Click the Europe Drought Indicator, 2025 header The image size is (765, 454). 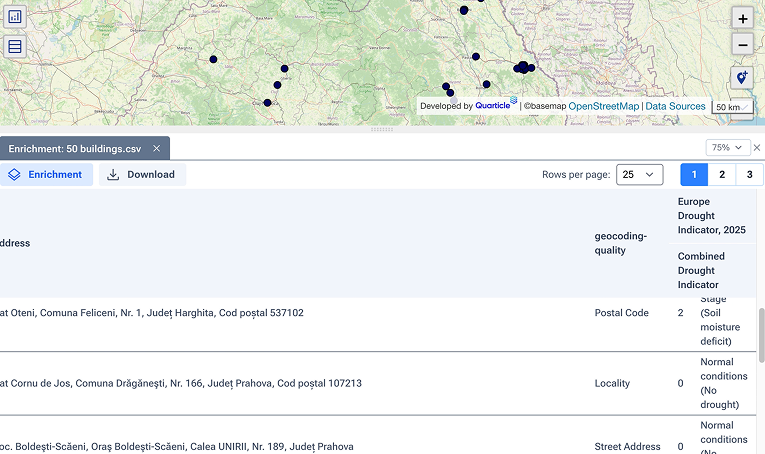(x=711, y=216)
